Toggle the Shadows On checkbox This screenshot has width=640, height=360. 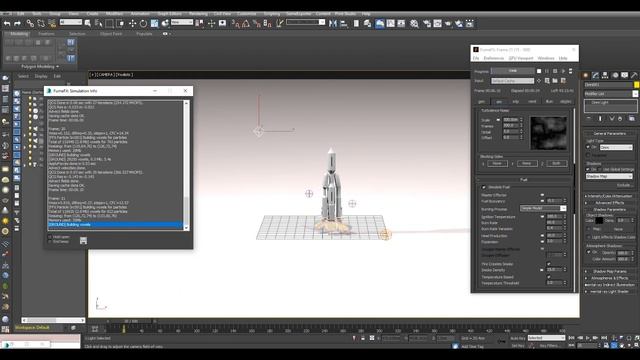coord(588,169)
